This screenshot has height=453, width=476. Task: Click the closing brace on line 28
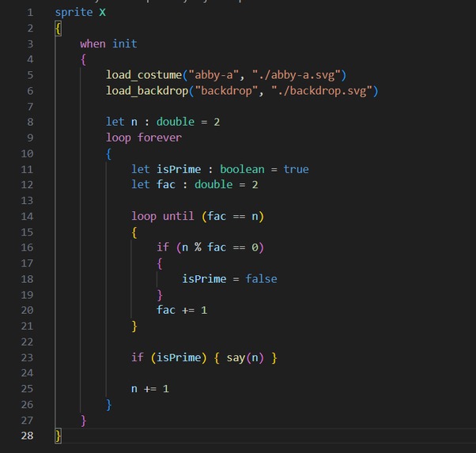[58, 436]
